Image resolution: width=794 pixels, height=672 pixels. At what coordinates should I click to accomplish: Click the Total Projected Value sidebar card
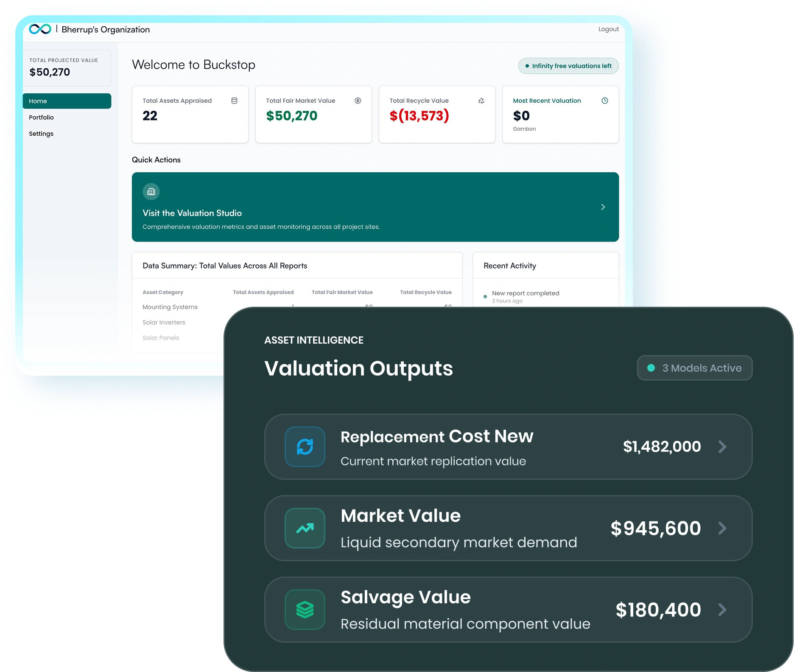67,68
